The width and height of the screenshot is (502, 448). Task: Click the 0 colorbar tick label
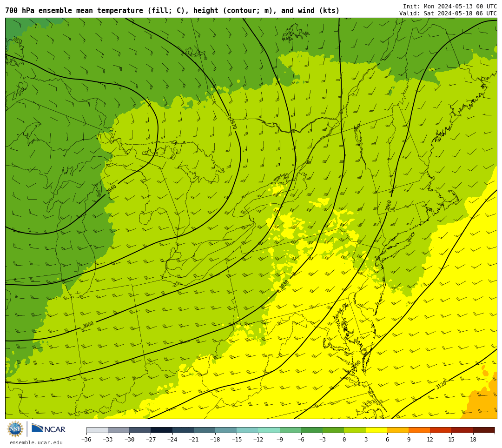(344, 439)
